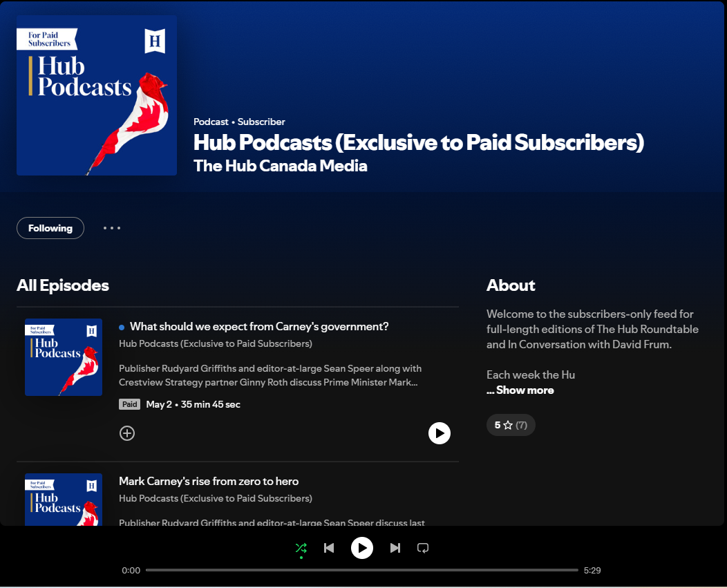Click the elapsed time 0:00

coord(131,570)
